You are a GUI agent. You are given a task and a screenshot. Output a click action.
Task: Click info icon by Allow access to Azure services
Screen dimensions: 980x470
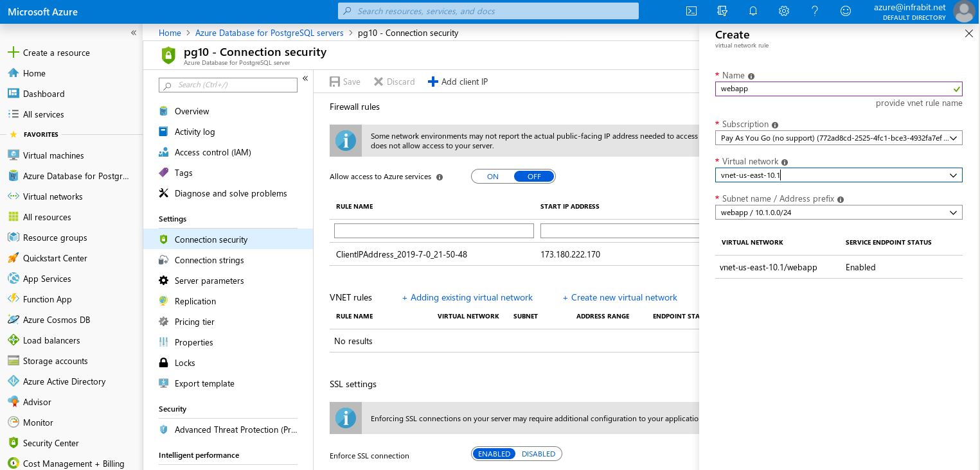pos(440,177)
